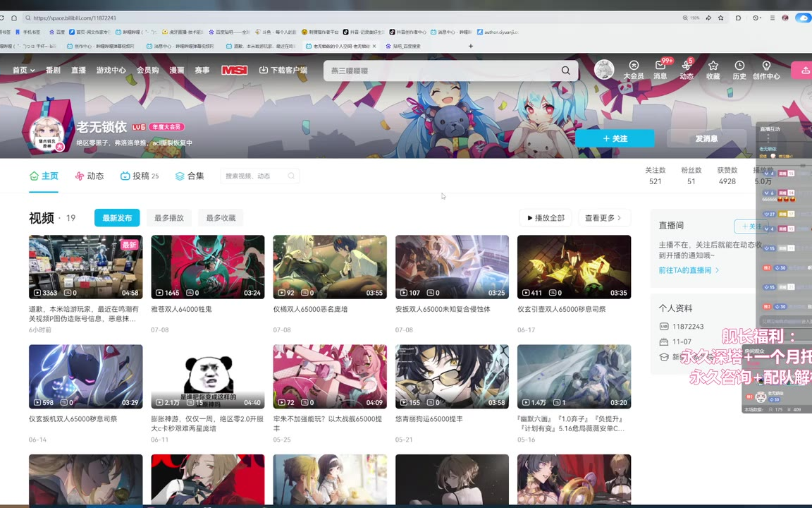Click the pink upload button in header

803,71
